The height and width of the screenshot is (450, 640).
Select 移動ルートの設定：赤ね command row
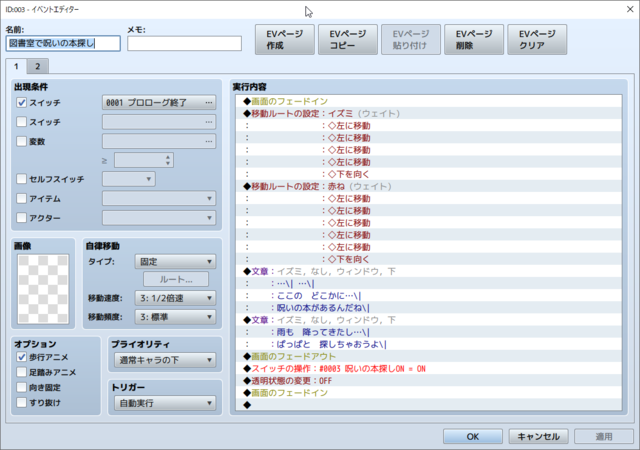point(429,186)
